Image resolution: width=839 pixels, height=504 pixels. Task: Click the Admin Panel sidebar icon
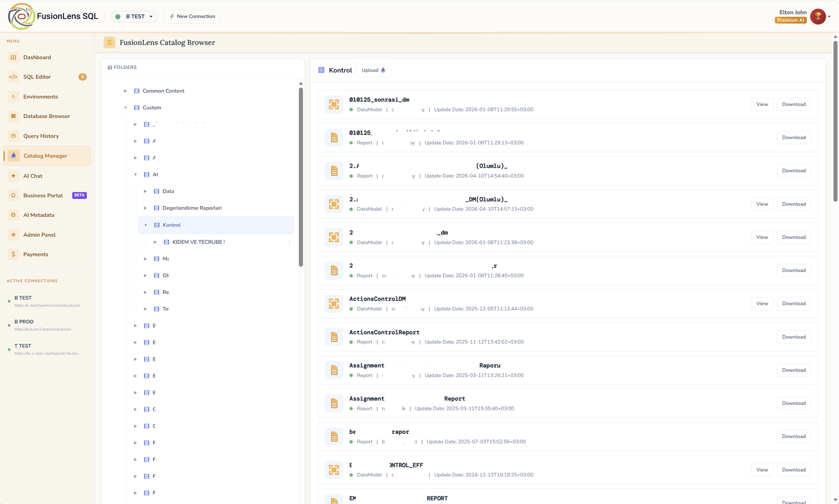[x=13, y=235]
